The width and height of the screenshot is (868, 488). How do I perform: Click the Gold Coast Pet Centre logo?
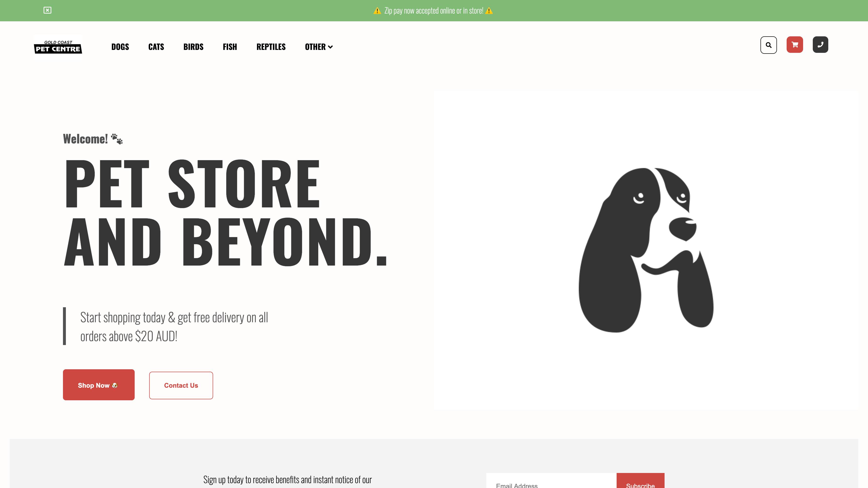pos(58,47)
